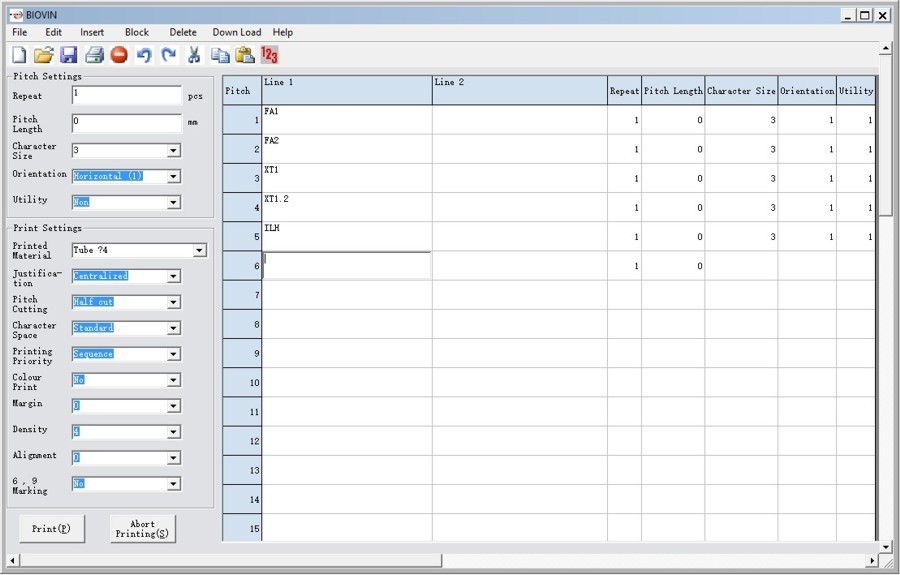Viewport: 900px width, 575px height.
Task: Click the vertical scrollbar down arrow
Action: tap(886, 547)
